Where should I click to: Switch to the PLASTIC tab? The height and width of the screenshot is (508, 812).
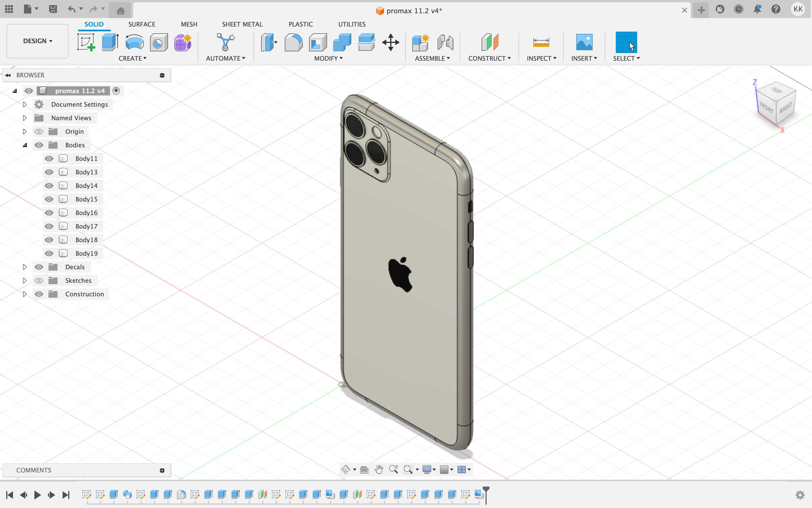301,24
